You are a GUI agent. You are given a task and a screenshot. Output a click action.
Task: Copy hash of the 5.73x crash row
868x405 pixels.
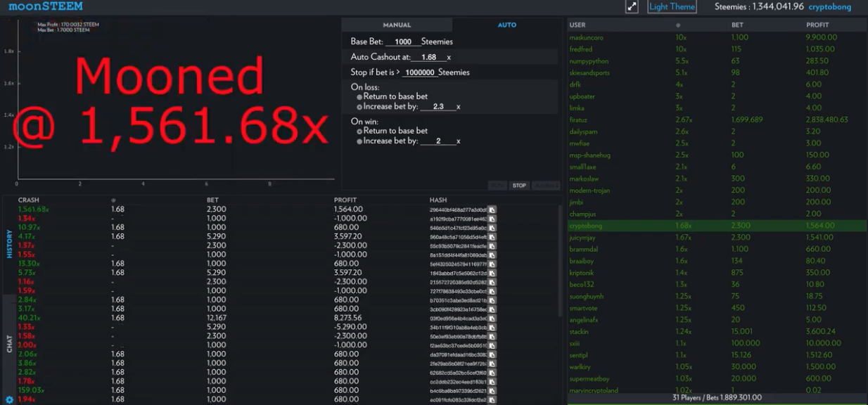[492, 273]
